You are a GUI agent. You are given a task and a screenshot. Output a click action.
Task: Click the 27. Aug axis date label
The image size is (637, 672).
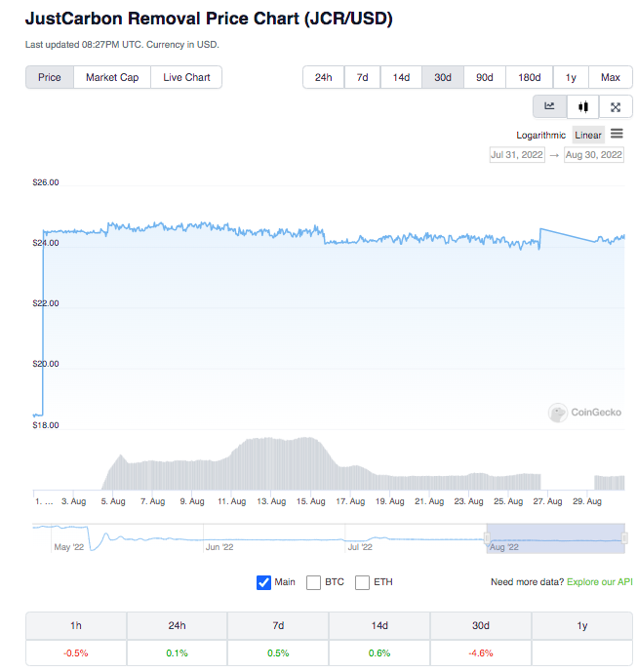pos(547,501)
